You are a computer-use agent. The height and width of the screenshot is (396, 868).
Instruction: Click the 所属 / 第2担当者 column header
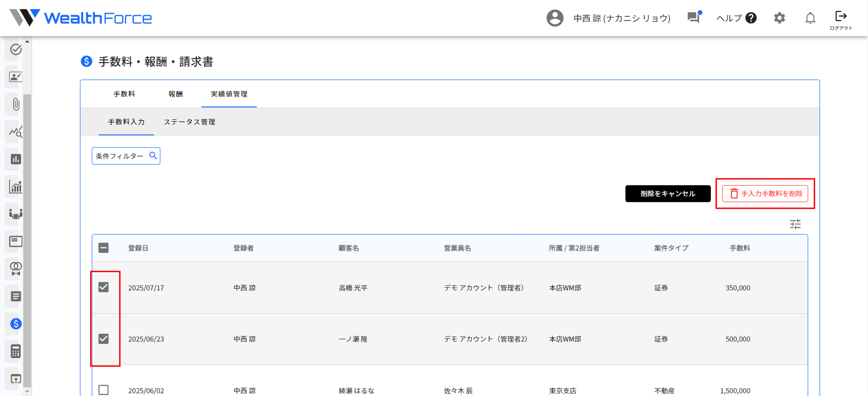pos(574,248)
